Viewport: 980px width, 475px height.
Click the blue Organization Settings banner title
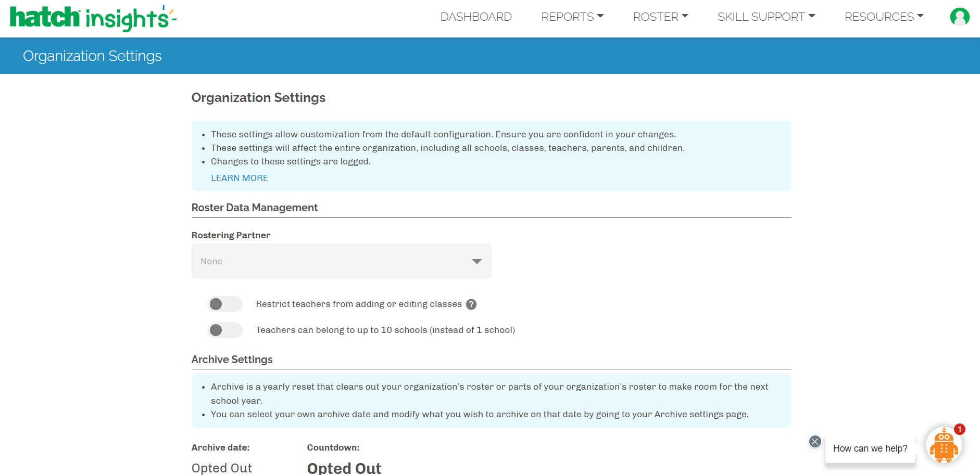coord(92,56)
